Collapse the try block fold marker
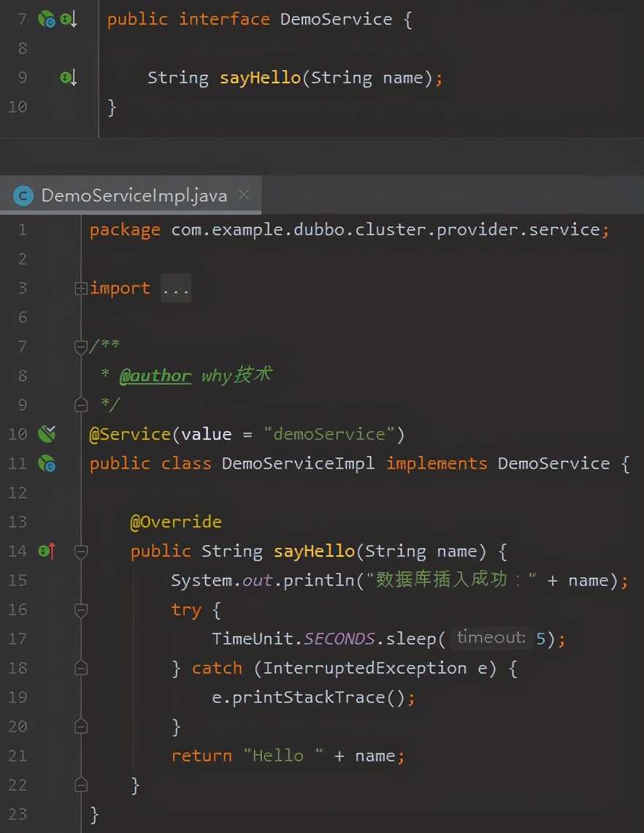This screenshot has height=833, width=644. point(81,610)
